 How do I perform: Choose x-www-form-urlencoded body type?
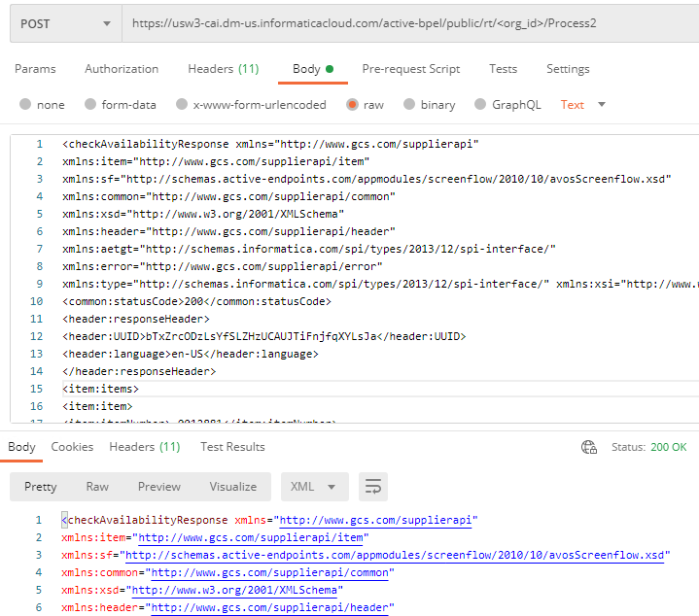point(182,104)
